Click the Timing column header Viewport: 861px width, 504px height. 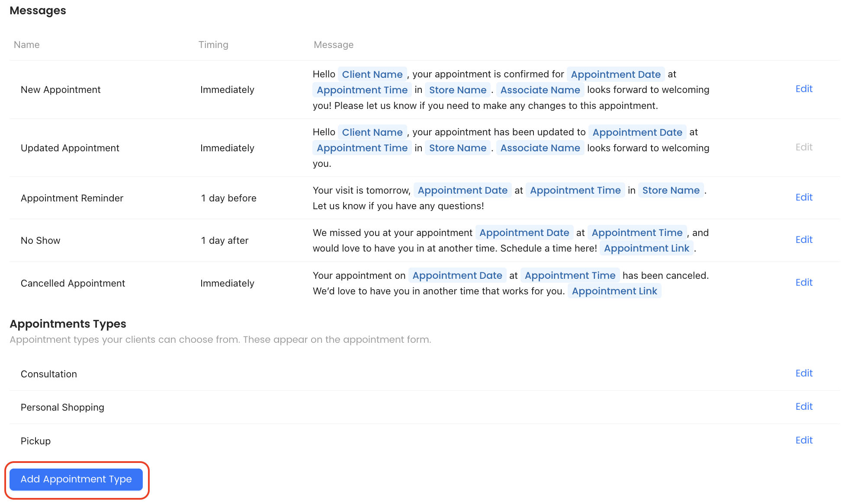[x=213, y=45]
